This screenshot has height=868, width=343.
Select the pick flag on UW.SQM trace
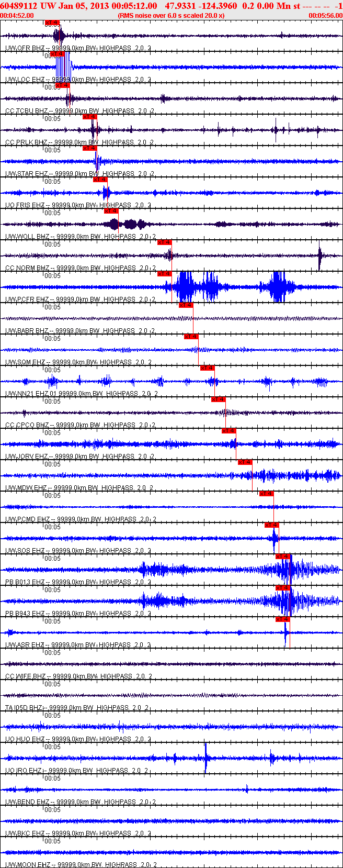(191, 337)
